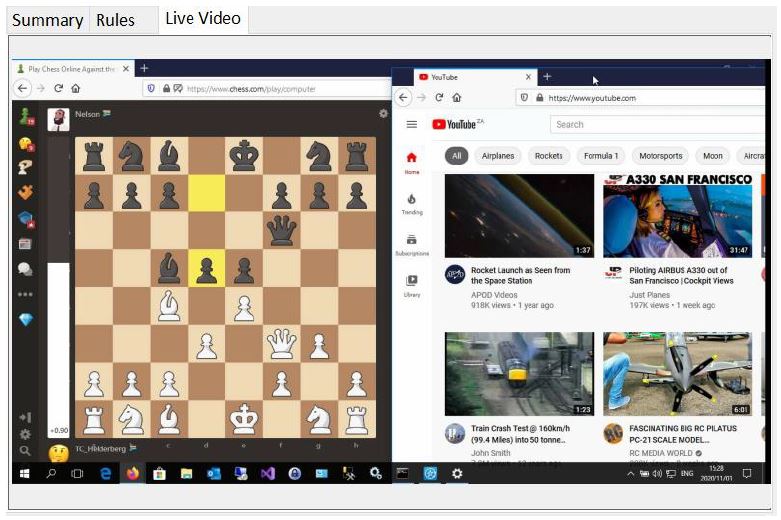
Task: Open Firefox from the Windows taskbar
Action: click(132, 474)
